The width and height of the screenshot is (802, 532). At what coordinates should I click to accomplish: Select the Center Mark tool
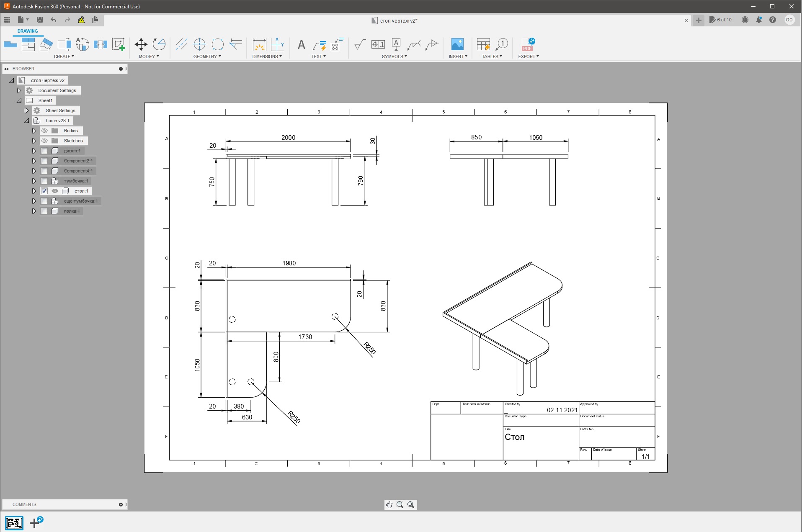coord(200,44)
